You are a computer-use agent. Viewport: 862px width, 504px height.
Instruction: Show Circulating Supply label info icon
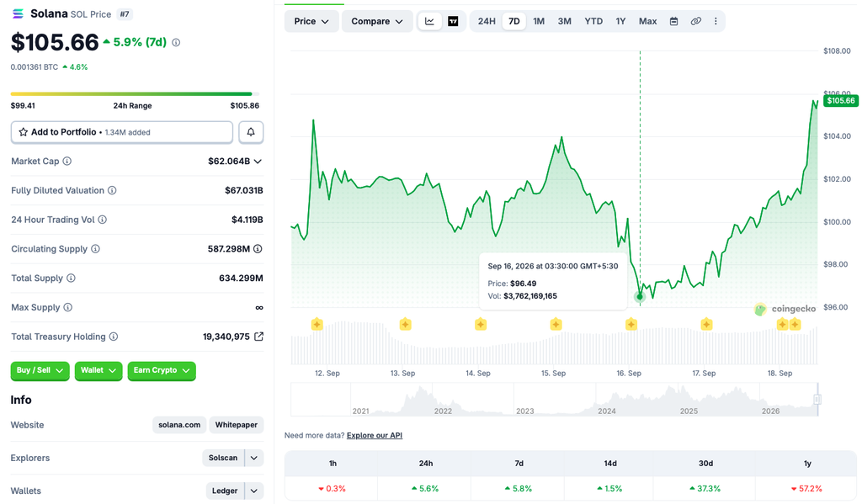click(96, 249)
